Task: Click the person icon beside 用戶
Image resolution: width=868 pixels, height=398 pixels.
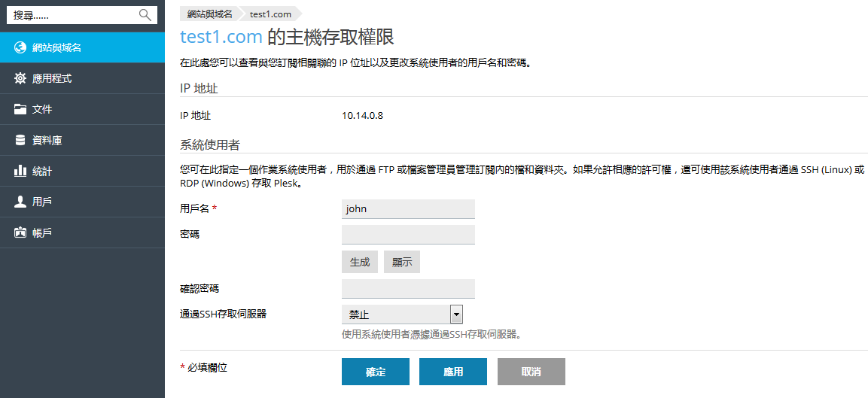Action: pos(20,202)
